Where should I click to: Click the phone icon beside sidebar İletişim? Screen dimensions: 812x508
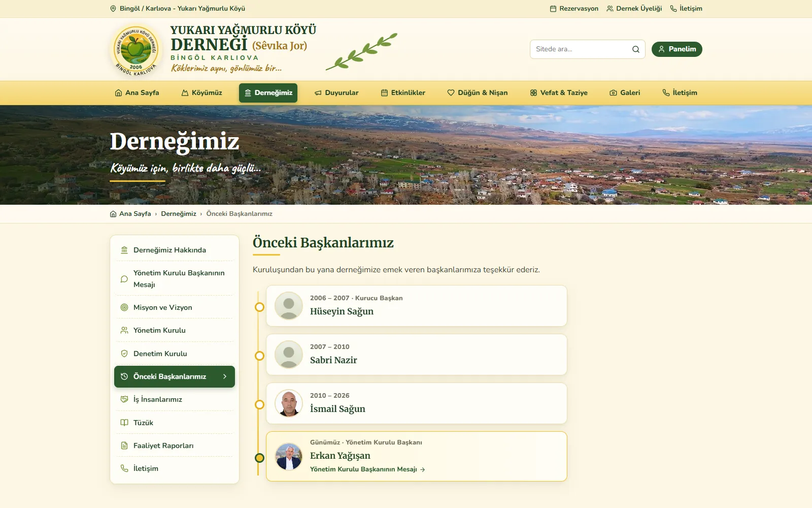(x=124, y=468)
